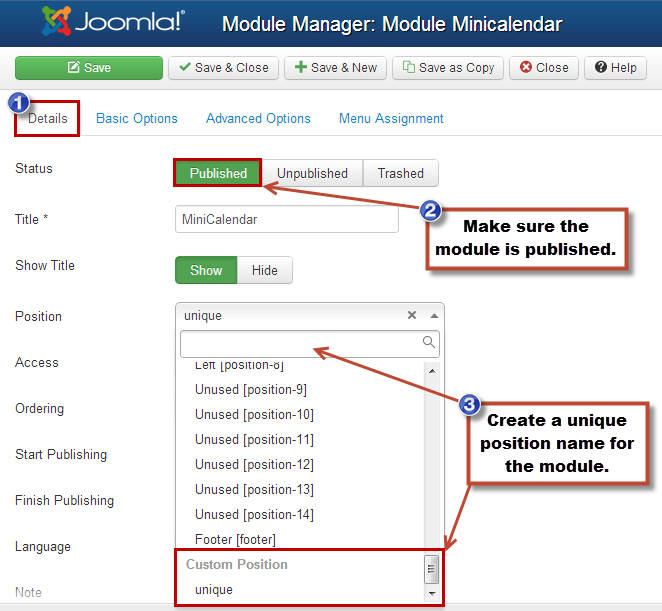Switch to Advanced Options tab
This screenshot has height=611, width=662.
(x=258, y=119)
